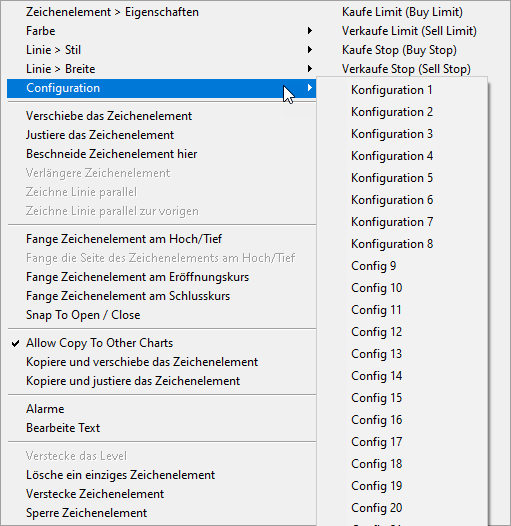Click Justiere das Zeichenelement
The height and width of the screenshot is (526, 511).
[161, 135]
